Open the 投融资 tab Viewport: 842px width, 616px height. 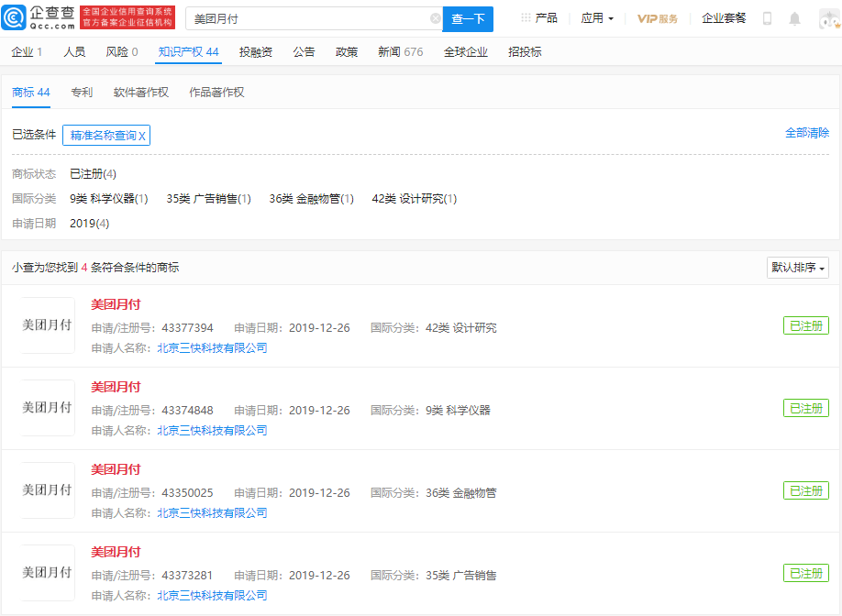point(256,52)
